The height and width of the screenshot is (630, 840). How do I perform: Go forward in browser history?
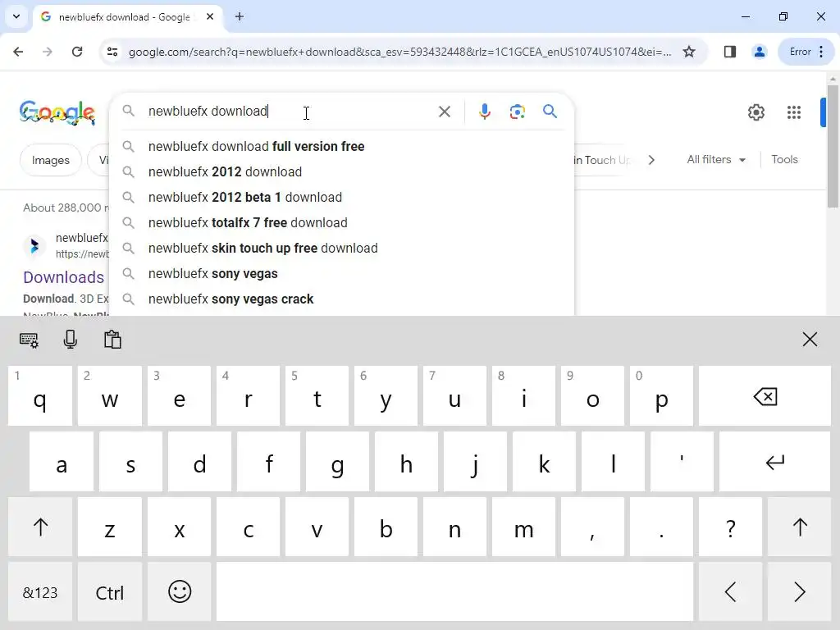48,52
